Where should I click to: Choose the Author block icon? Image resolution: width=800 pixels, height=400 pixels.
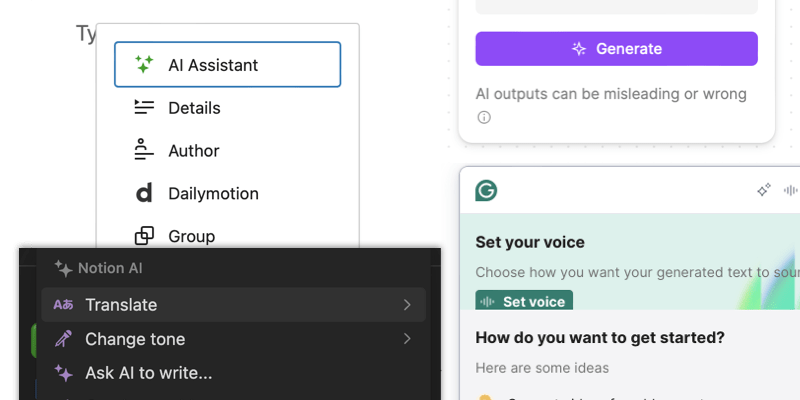tap(144, 151)
